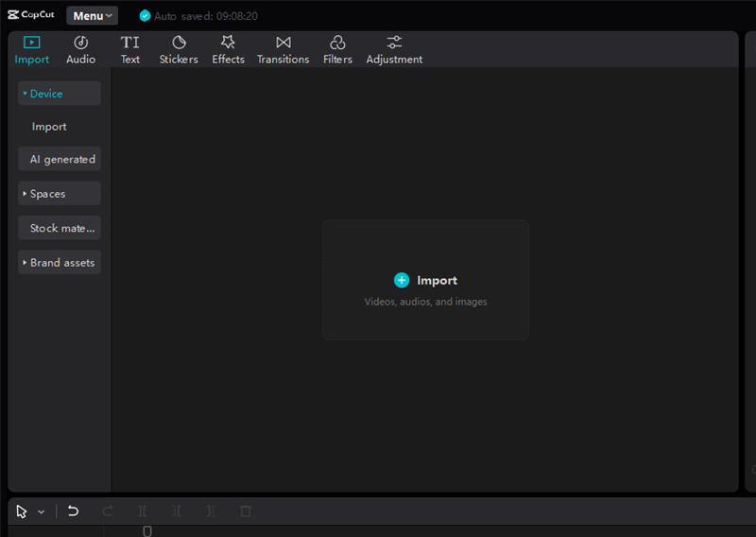The image size is (756, 537).
Task: Select the Import tab
Action: (31, 49)
